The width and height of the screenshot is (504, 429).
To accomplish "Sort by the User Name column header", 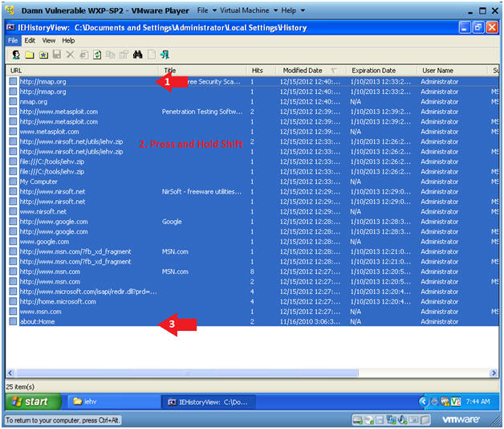I will click(453, 71).
